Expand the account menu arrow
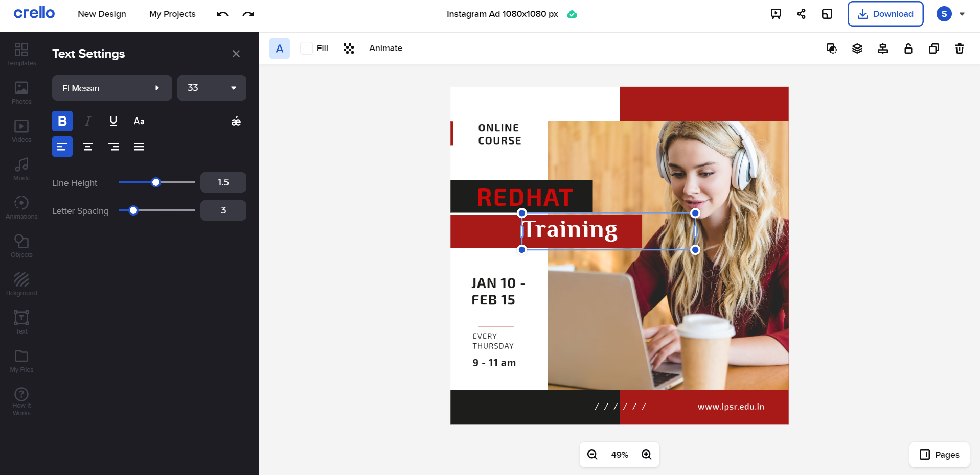The image size is (980, 475). (x=962, y=14)
